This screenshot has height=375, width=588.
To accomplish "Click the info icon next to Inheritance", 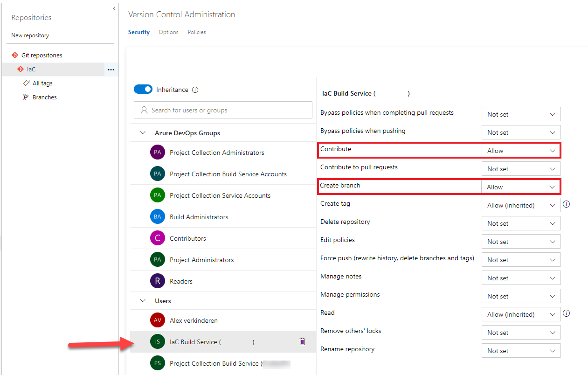I will coord(195,90).
